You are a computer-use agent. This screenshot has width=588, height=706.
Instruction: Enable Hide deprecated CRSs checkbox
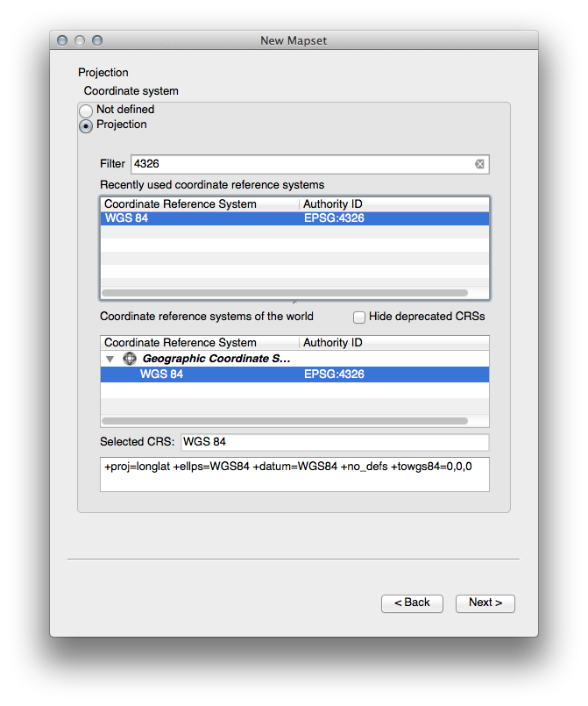click(x=359, y=317)
